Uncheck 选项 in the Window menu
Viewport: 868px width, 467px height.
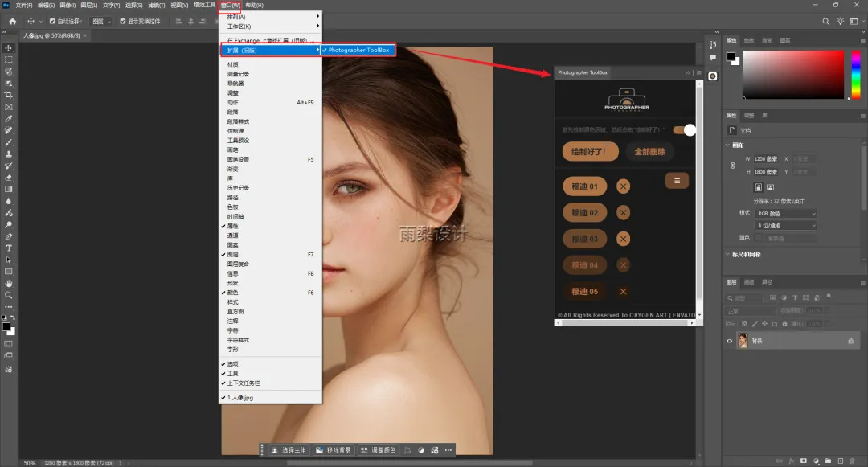click(x=271, y=364)
